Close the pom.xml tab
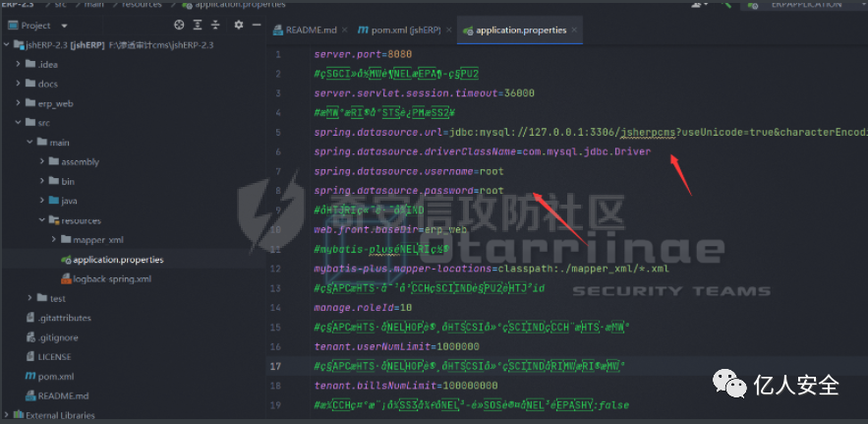 coord(448,30)
